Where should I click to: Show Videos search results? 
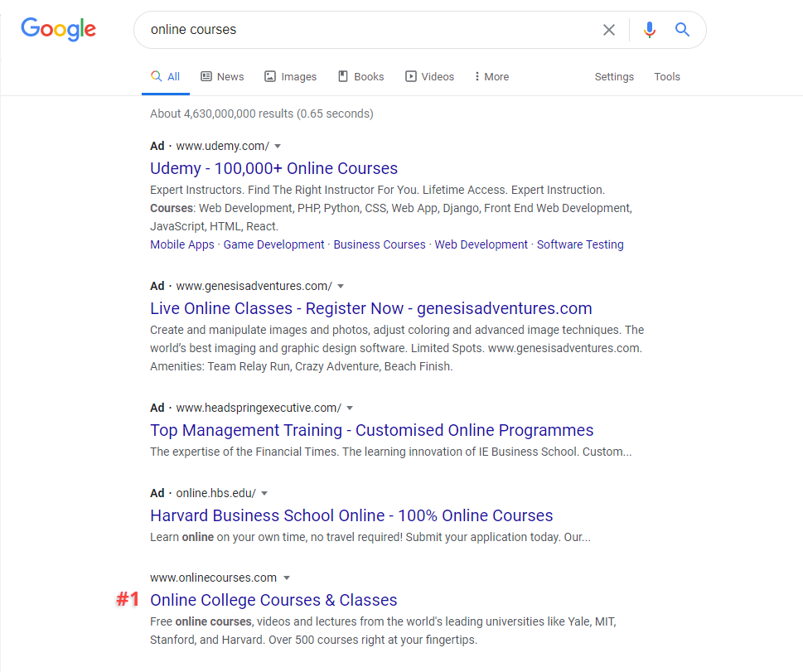pos(429,77)
